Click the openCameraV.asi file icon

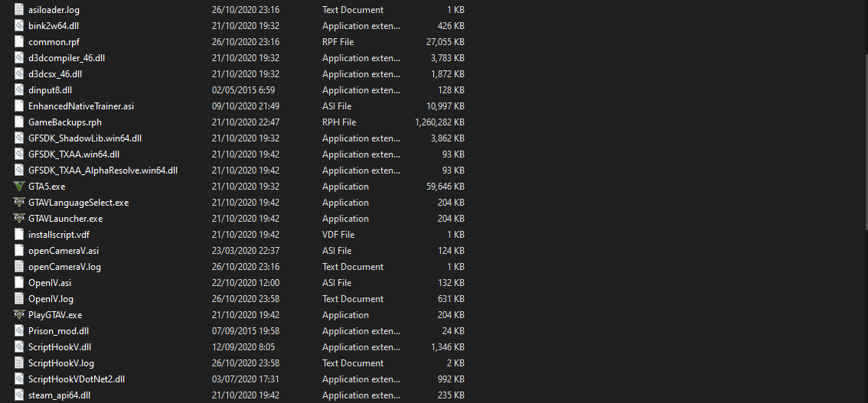click(x=19, y=250)
